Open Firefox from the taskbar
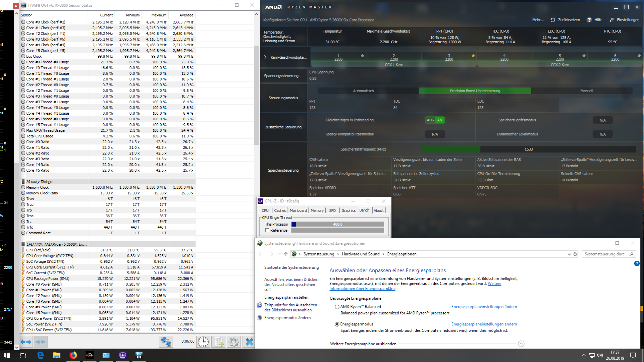Image resolution: width=644 pixels, height=362 pixels. pos(73,355)
